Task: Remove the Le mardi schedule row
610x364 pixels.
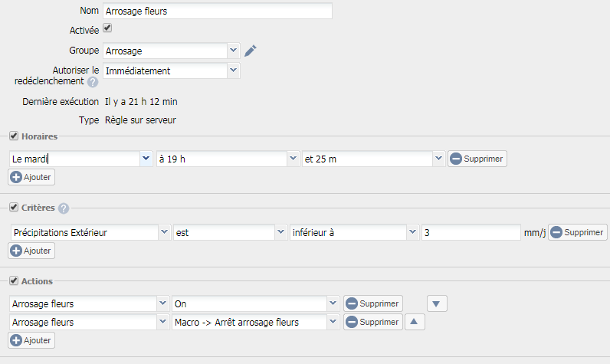Action: 477,159
